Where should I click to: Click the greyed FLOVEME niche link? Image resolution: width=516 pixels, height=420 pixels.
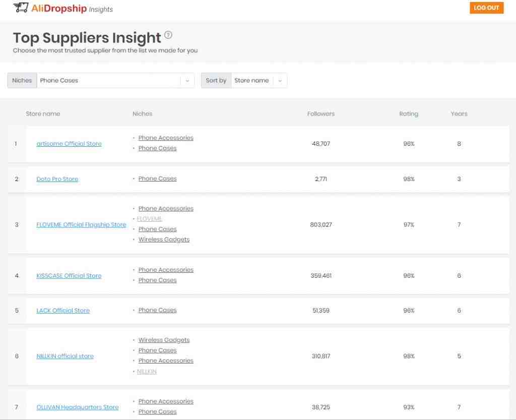pyautogui.click(x=149, y=219)
